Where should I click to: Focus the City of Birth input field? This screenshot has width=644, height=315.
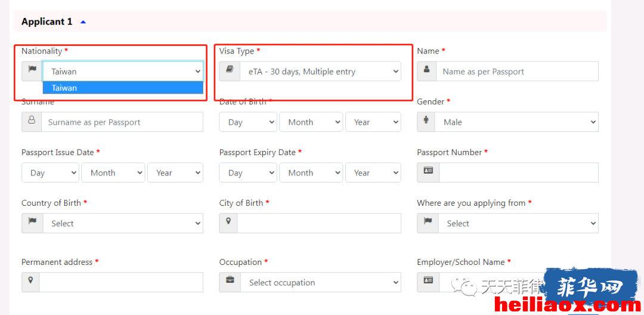pos(319,223)
